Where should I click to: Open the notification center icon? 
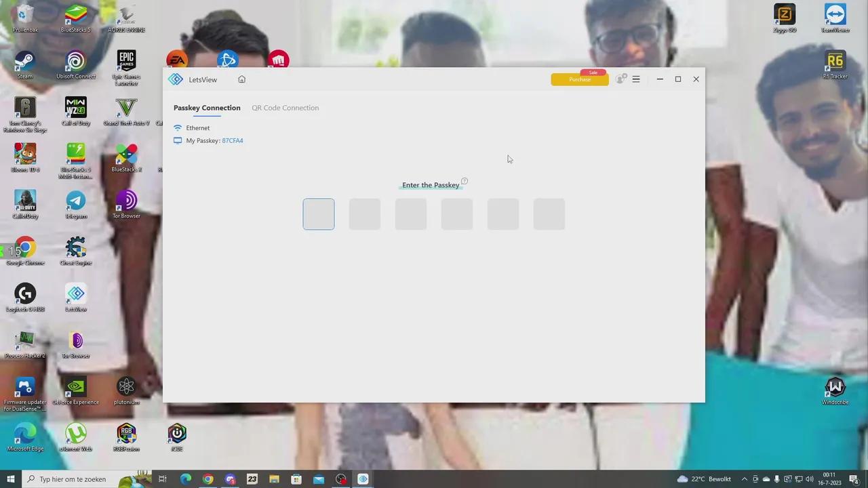854,479
